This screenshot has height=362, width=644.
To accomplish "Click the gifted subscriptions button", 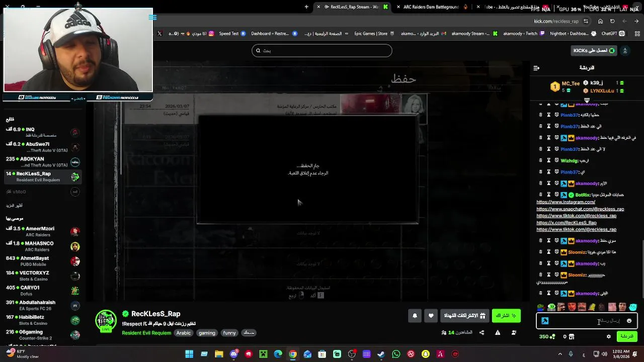I will coord(465,316).
